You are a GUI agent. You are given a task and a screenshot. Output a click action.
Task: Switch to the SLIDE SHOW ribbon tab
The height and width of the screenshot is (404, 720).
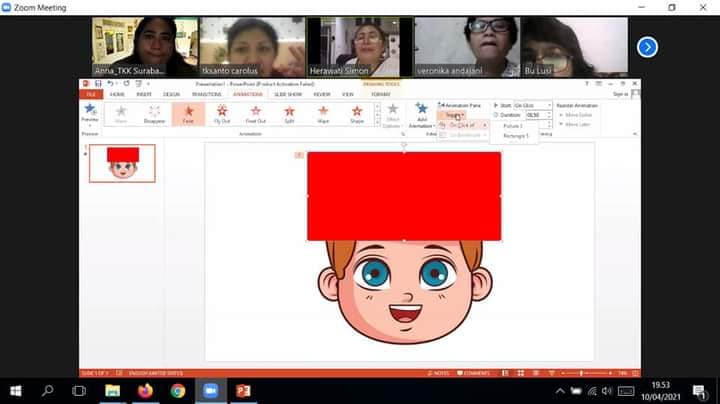click(288, 94)
